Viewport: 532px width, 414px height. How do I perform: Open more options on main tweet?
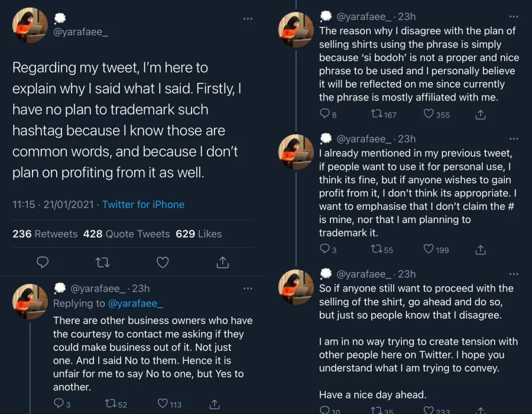(248, 18)
